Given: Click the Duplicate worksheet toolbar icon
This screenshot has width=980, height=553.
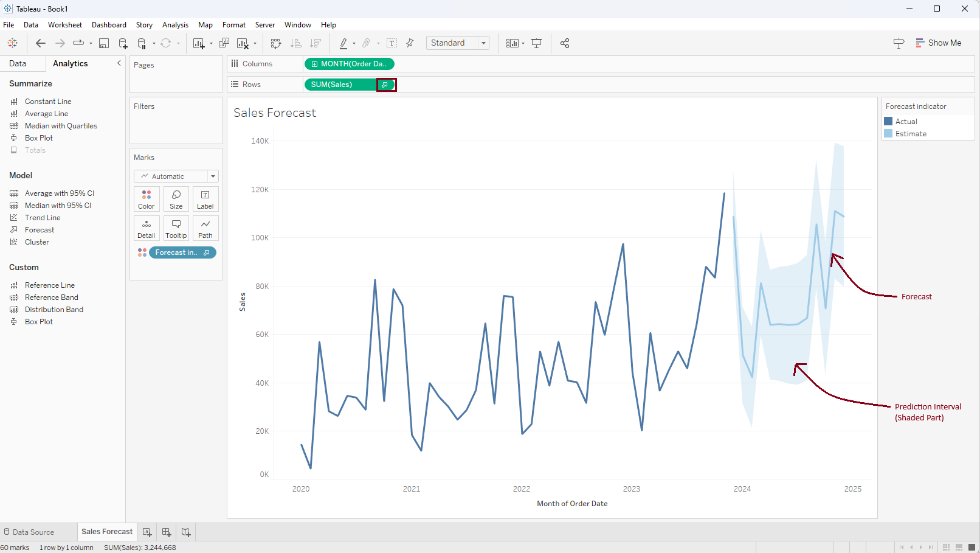Looking at the screenshot, I should 224,43.
